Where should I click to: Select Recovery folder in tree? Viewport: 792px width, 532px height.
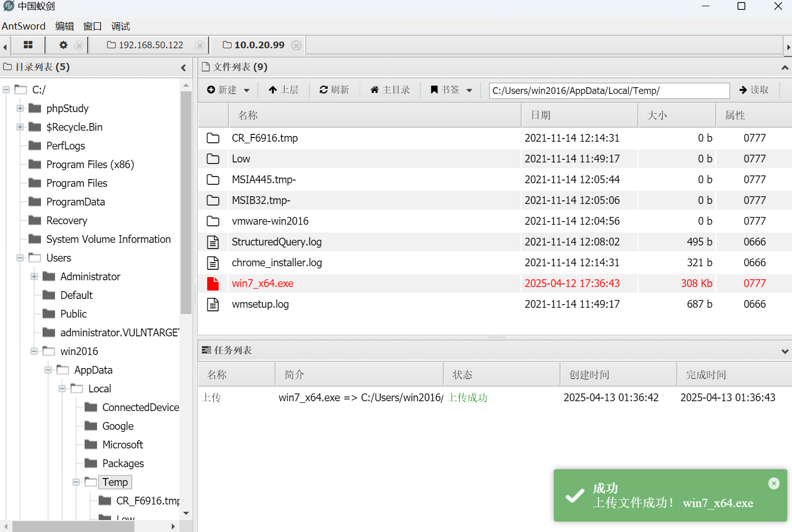coord(67,221)
